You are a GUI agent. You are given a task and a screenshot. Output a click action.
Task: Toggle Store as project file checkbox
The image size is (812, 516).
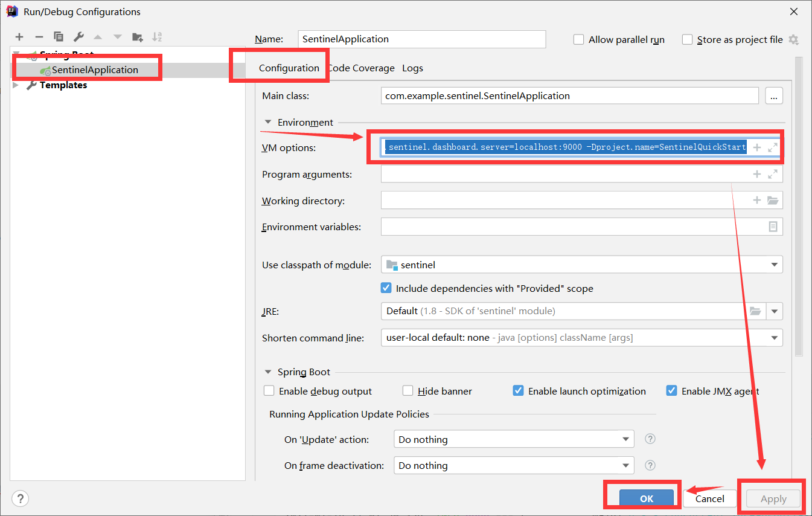687,39
